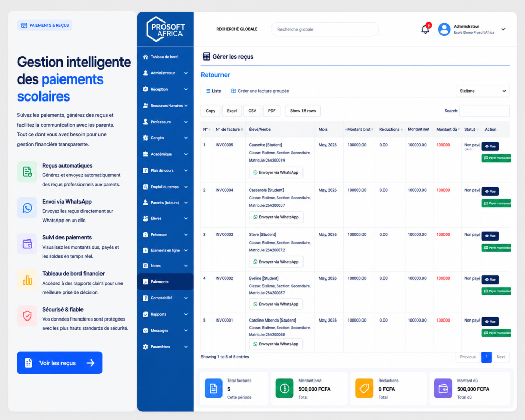The image size is (525, 420).
Task: Click the Professeurs sidebar icon
Action: coord(145,122)
